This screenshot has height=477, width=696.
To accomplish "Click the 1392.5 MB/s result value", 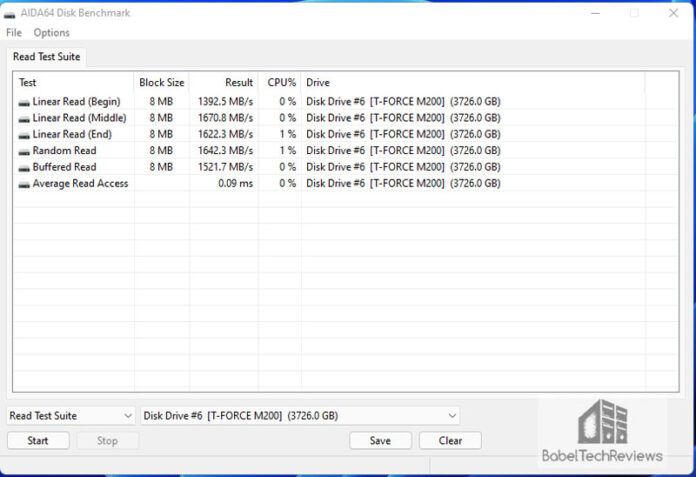I will click(225, 102).
